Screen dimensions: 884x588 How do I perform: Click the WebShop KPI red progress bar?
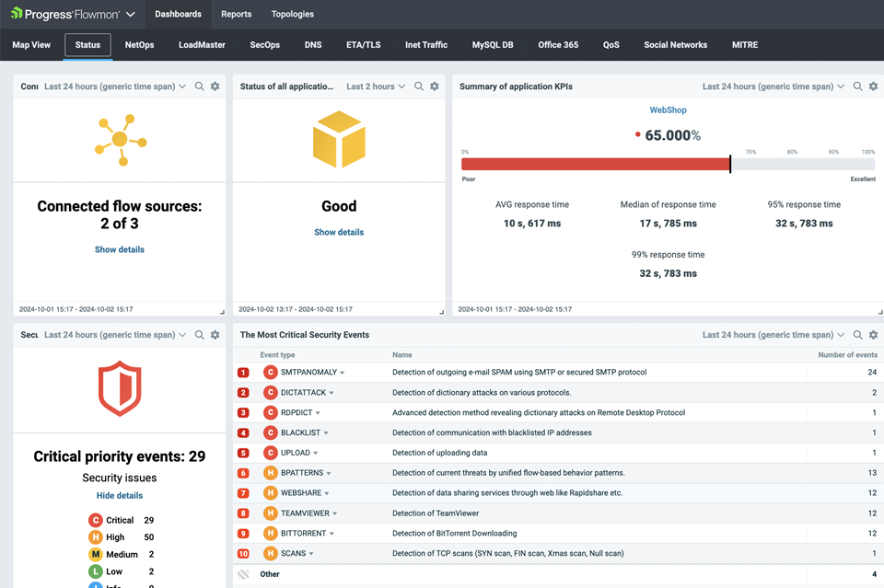(596, 164)
